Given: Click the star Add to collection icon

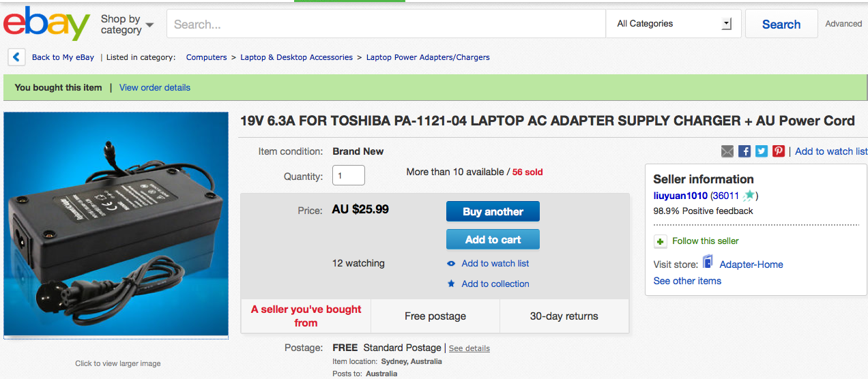Looking at the screenshot, I should point(451,284).
